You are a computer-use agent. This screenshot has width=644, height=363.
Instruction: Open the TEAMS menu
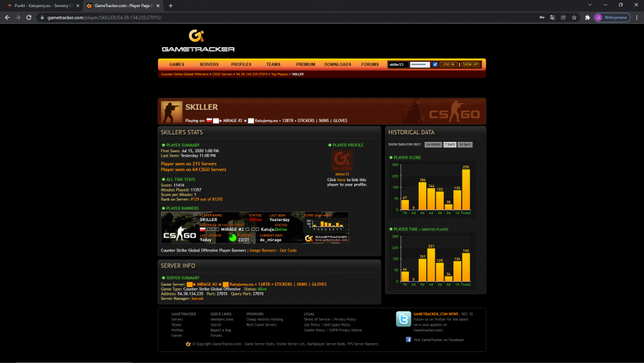(x=273, y=64)
